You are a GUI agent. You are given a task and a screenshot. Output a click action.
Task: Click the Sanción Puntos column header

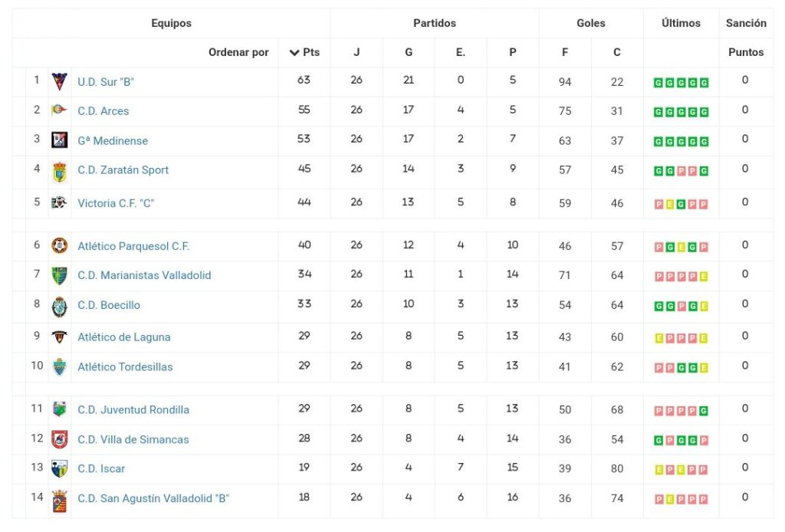click(x=746, y=52)
